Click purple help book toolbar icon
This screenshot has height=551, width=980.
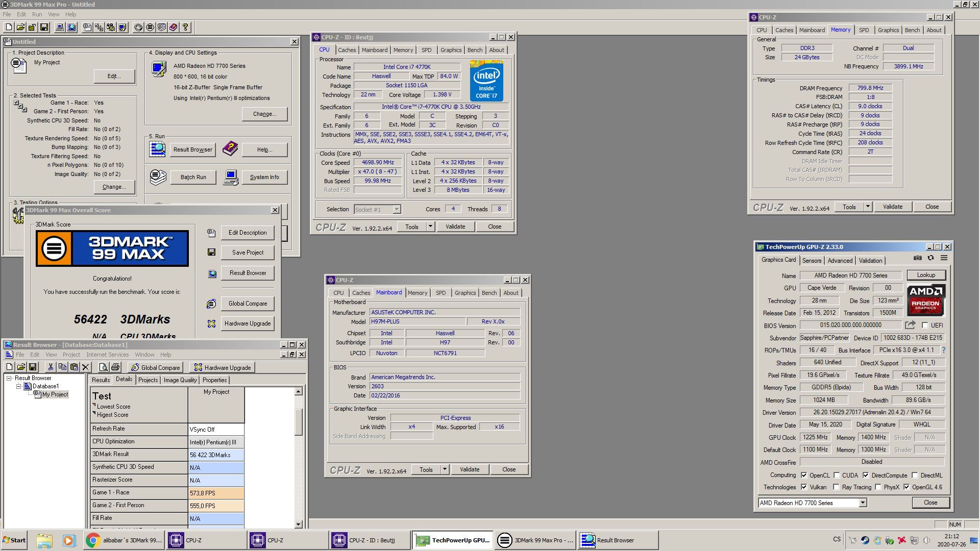point(174,27)
